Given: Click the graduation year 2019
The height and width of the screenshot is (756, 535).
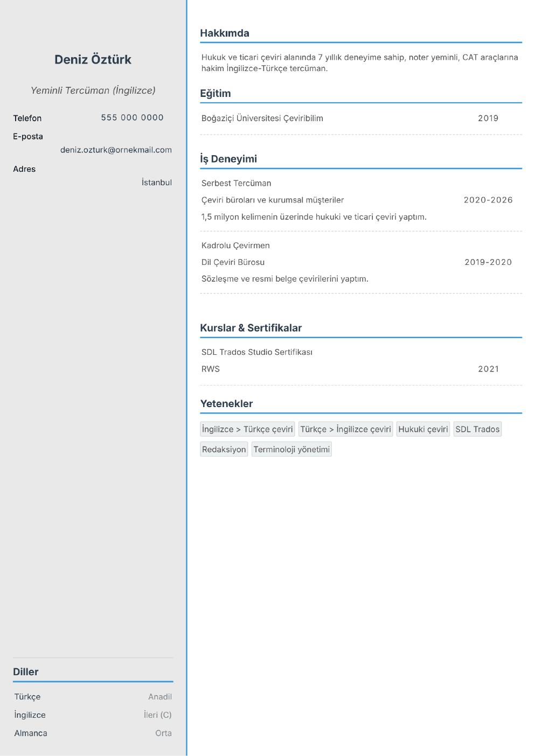Looking at the screenshot, I should [x=488, y=118].
